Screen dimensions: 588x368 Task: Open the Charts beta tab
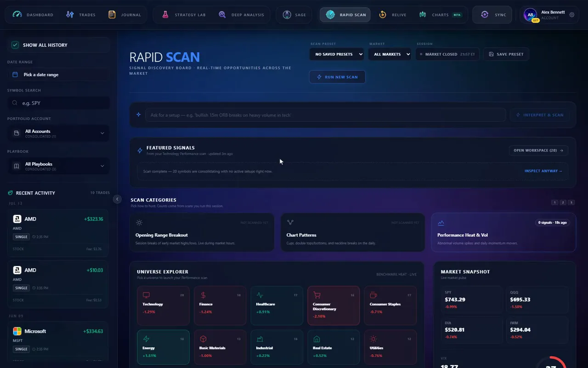(x=440, y=15)
